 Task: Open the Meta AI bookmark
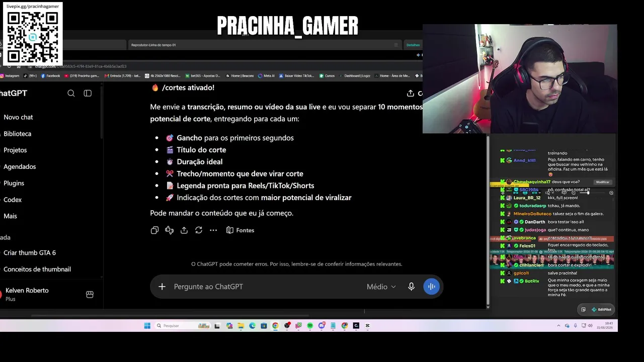coord(266,76)
